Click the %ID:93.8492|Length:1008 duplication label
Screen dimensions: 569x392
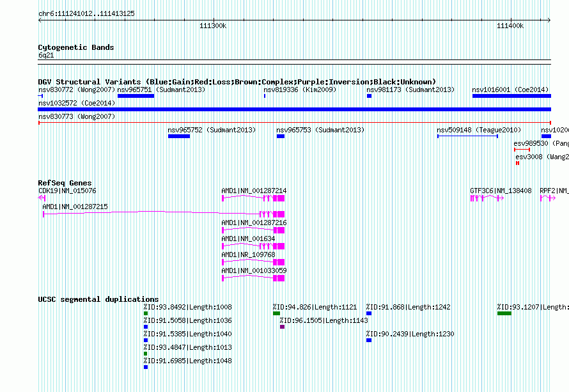(187, 307)
